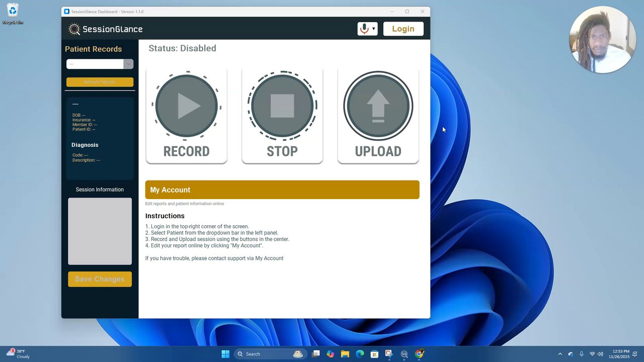644x362 pixels.
Task: Open the clock and date flyout
Action: 619,354
